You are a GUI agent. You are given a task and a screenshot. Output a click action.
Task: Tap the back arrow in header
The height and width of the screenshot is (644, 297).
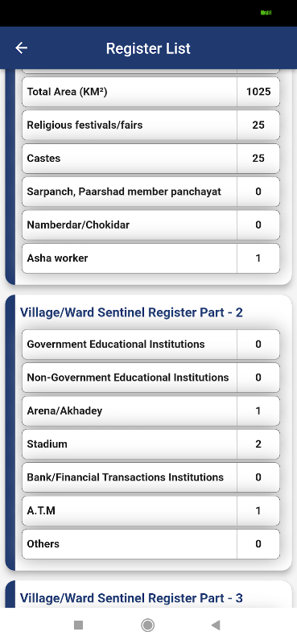pyautogui.click(x=22, y=48)
